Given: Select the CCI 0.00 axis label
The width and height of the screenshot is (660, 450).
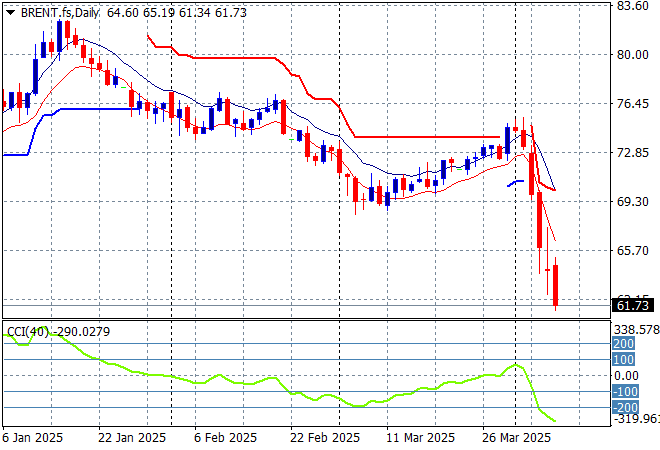Looking at the screenshot, I should point(627,375).
